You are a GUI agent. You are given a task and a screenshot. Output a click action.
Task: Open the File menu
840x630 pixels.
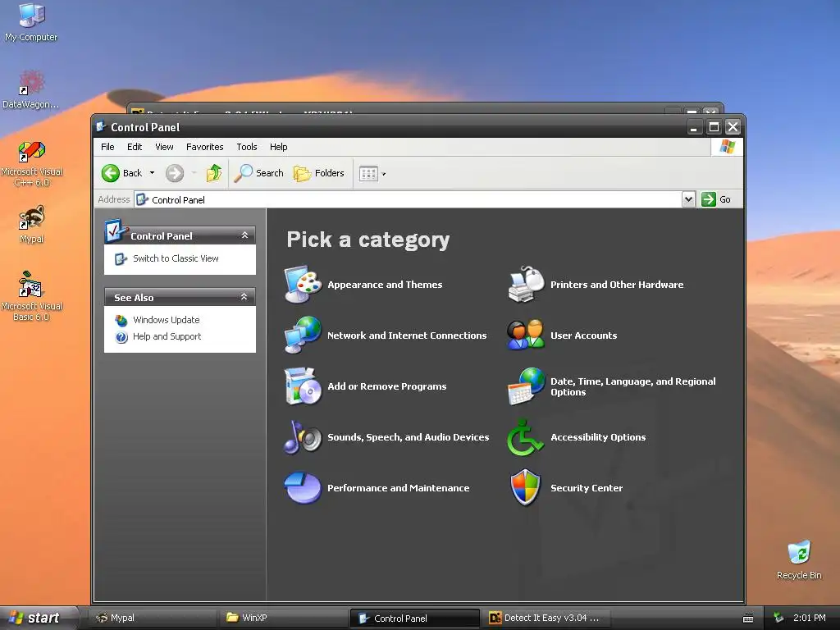pos(107,147)
